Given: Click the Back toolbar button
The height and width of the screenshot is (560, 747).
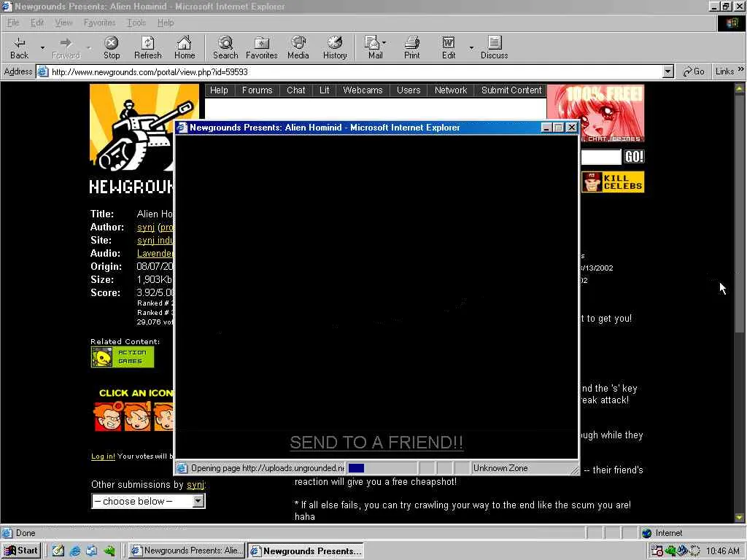Looking at the screenshot, I should click(x=19, y=47).
